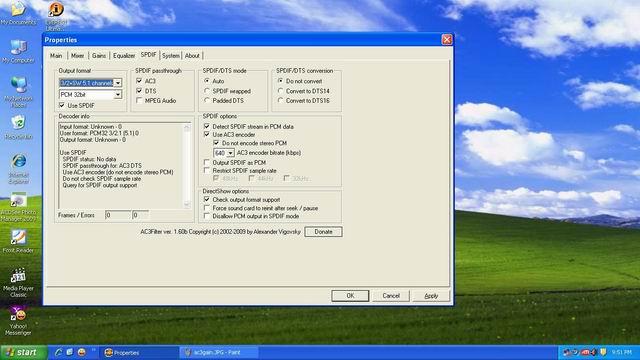Toggle Do not encode stereo PCM
Image resolution: width=640 pixels, height=360 pixels.
click(216, 143)
